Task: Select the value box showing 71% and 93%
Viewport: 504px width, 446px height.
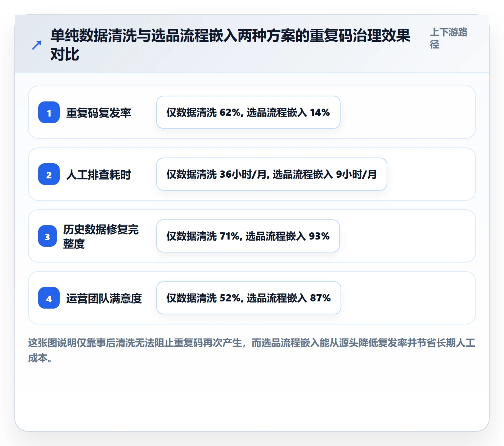Action: click(x=248, y=236)
